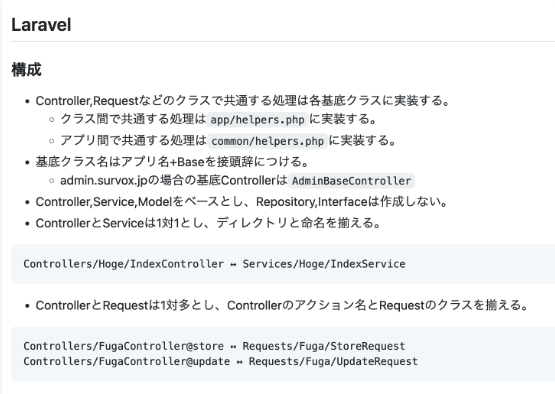Click the 構成 subheading
This screenshot has width=555, height=394.
27,69
